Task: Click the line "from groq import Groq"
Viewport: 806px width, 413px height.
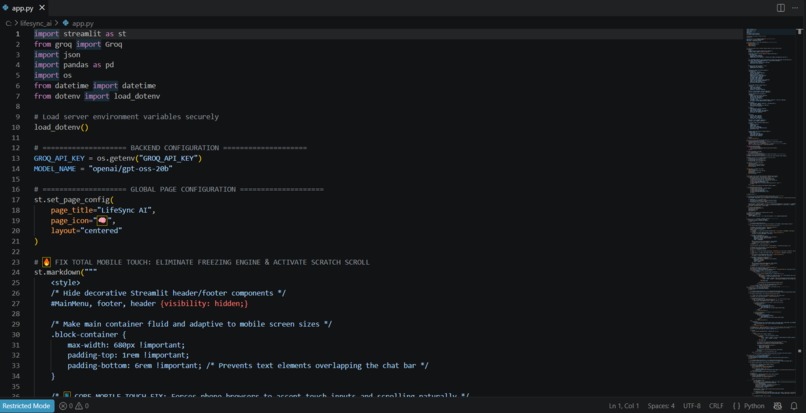Action: pyautogui.click(x=78, y=44)
